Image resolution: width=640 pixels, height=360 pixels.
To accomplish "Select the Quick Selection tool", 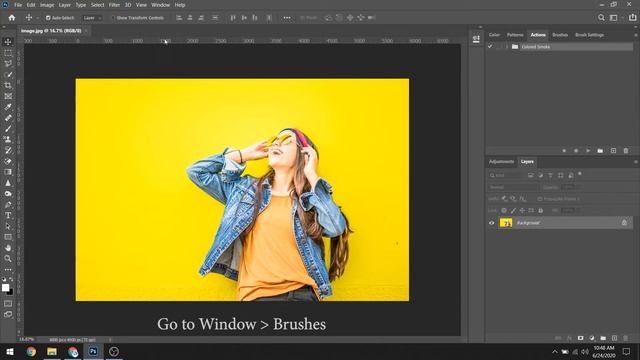I will 8,75.
